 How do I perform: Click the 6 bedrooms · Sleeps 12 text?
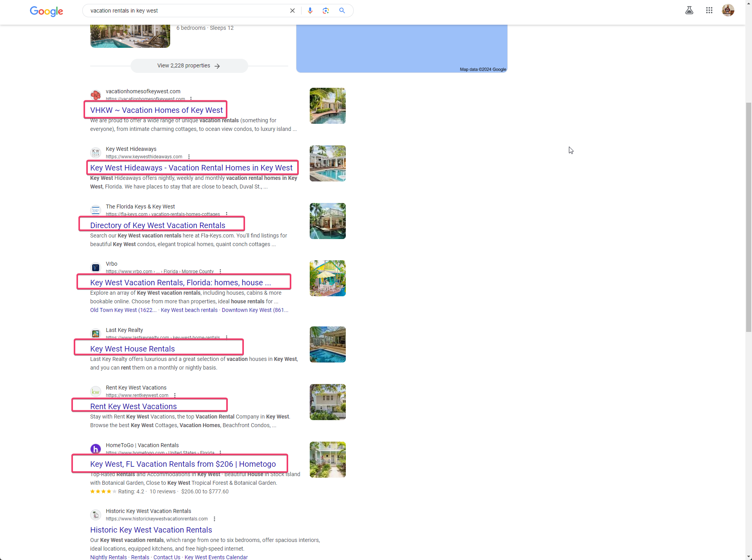(205, 28)
